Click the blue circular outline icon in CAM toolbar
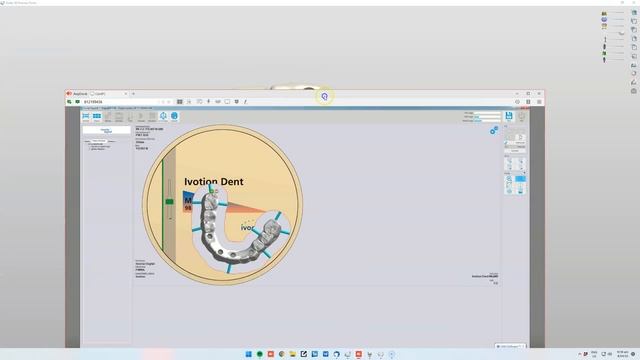This screenshot has height=360, width=640. pyautogui.click(x=163, y=116)
